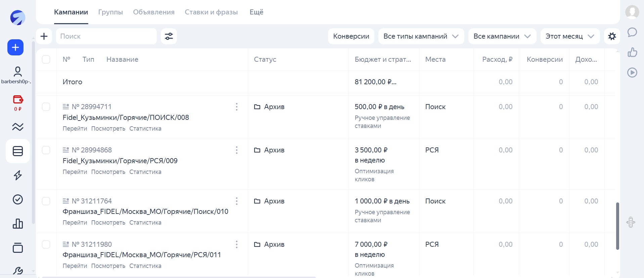The image size is (644, 278).
Task: Click the Поиск search input field
Action: click(x=106, y=36)
